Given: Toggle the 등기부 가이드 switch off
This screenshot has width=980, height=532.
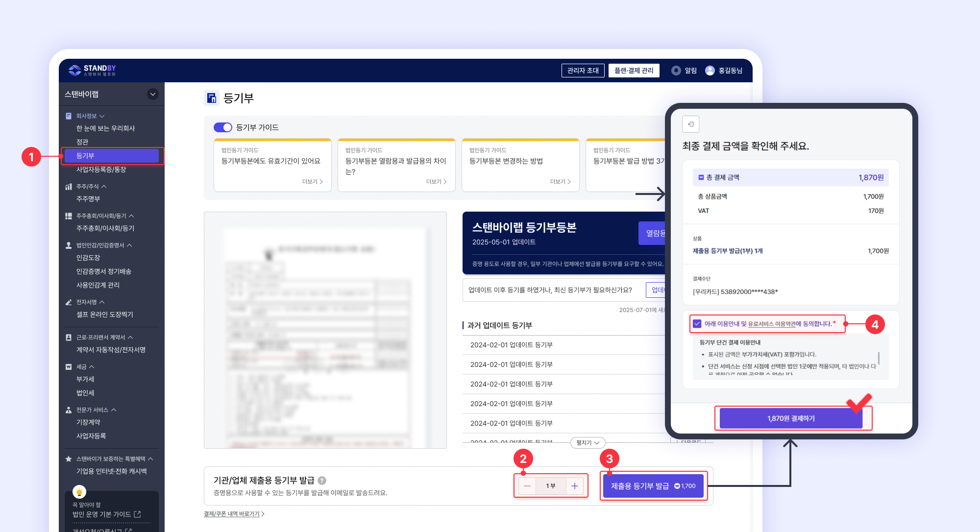Looking at the screenshot, I should click(223, 127).
